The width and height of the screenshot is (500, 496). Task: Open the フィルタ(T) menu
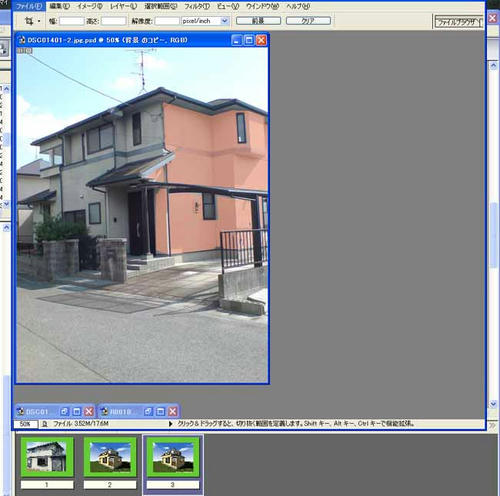tap(197, 6)
